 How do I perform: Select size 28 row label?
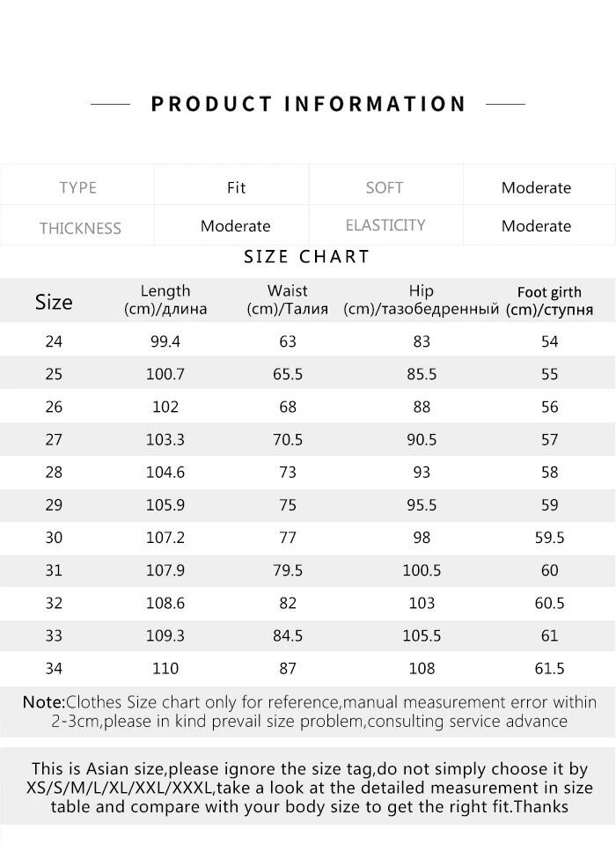point(54,472)
